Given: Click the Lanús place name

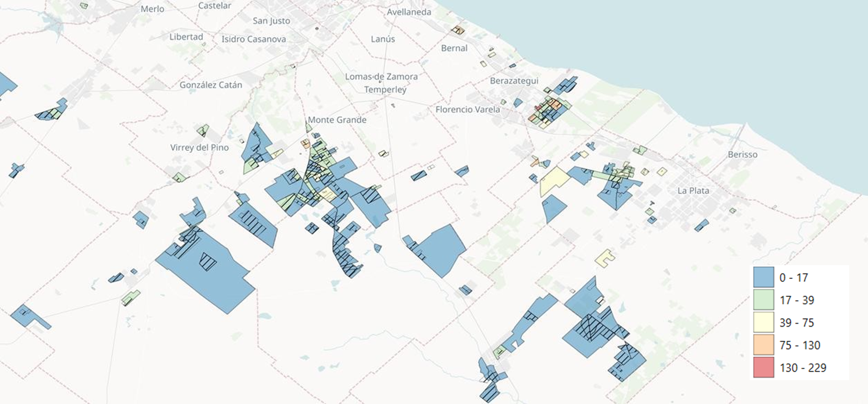Looking at the screenshot, I should pos(382,39).
